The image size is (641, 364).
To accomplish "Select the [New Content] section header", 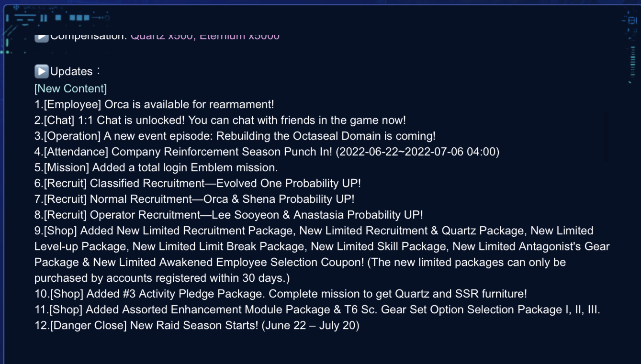I will (x=70, y=88).
